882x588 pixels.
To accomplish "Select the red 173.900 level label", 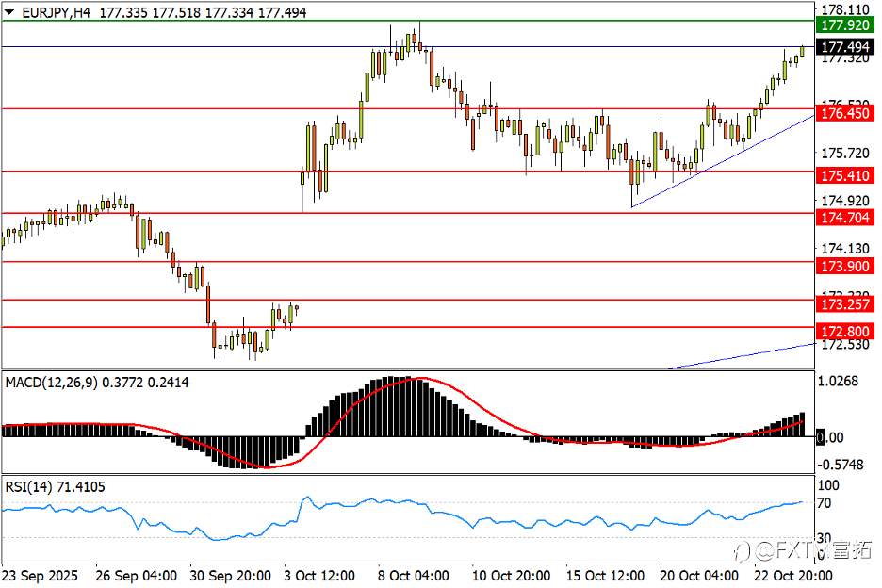I will click(x=845, y=266).
